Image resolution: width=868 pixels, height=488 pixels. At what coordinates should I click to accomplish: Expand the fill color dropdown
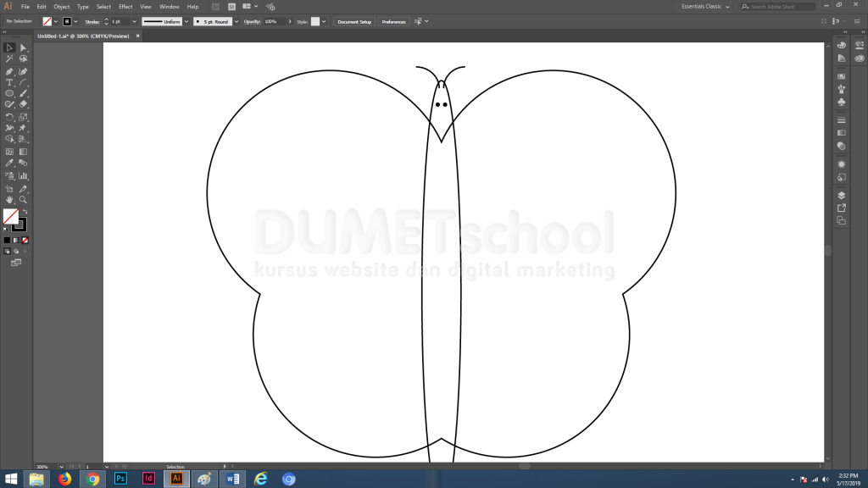56,21
